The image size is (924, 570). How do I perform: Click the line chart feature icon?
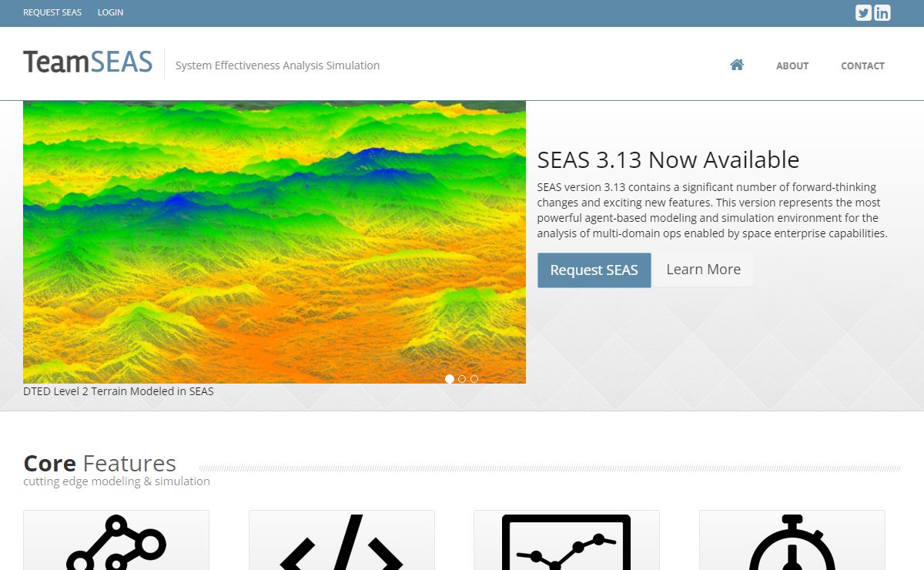click(x=567, y=542)
